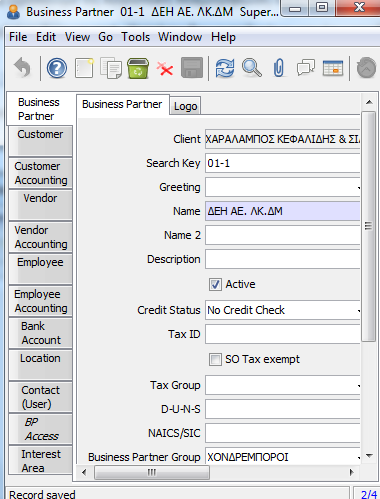380x499 pixels.
Task: Click the Name field
Action: (283, 211)
